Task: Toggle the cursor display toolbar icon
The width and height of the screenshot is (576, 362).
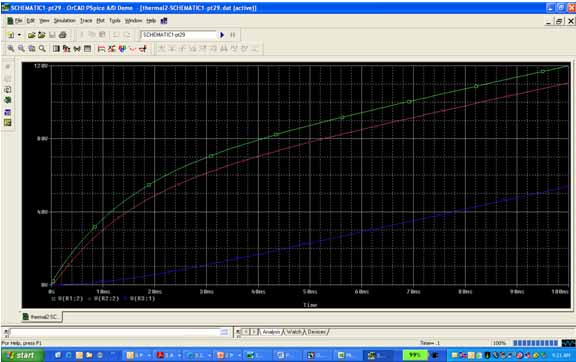Action: pyautogui.click(x=143, y=49)
